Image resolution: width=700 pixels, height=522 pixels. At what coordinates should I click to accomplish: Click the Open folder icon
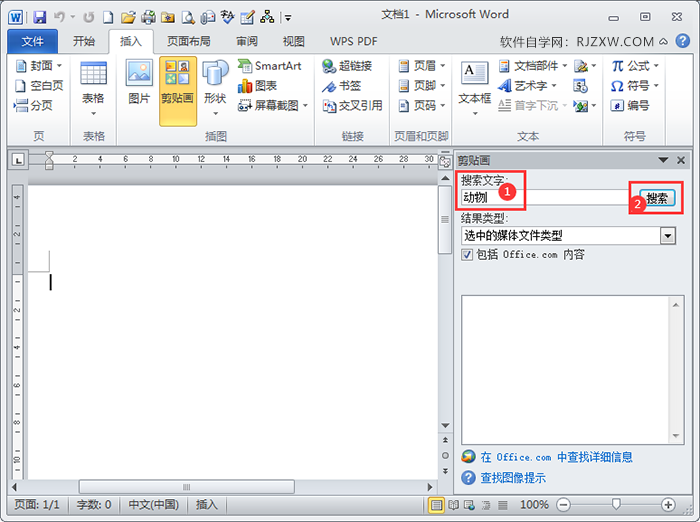tap(128, 17)
